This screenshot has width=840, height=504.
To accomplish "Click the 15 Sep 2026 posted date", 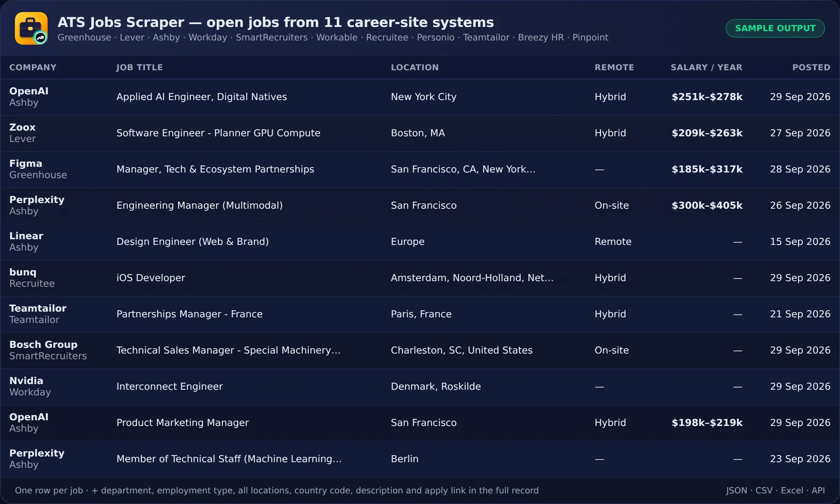I will (x=800, y=242).
